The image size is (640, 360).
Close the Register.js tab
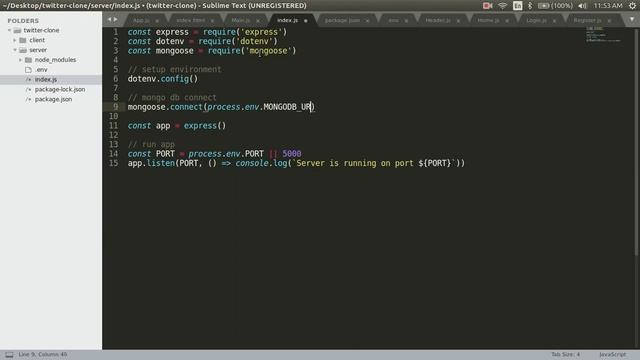[609, 20]
